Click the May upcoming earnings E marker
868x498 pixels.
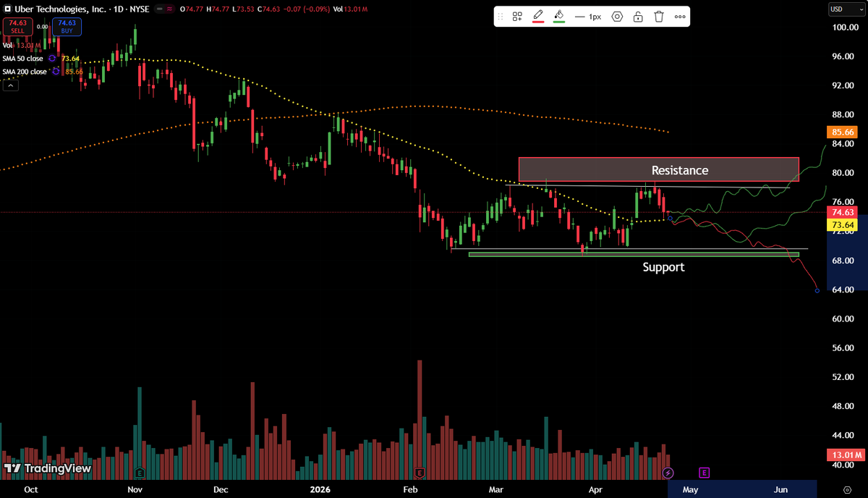704,473
